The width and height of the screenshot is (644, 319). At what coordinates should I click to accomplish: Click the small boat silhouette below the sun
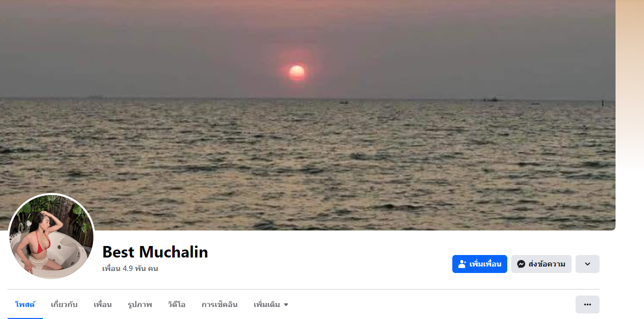(343, 102)
